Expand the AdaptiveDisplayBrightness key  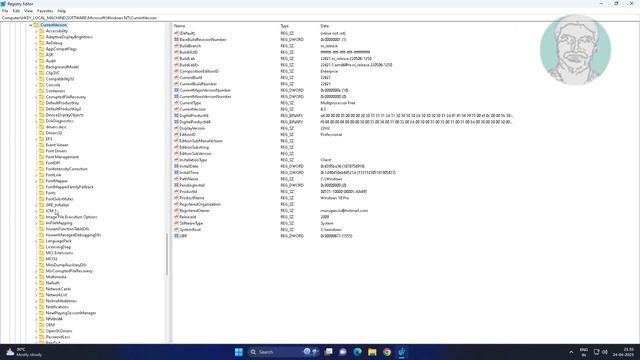pos(36,37)
